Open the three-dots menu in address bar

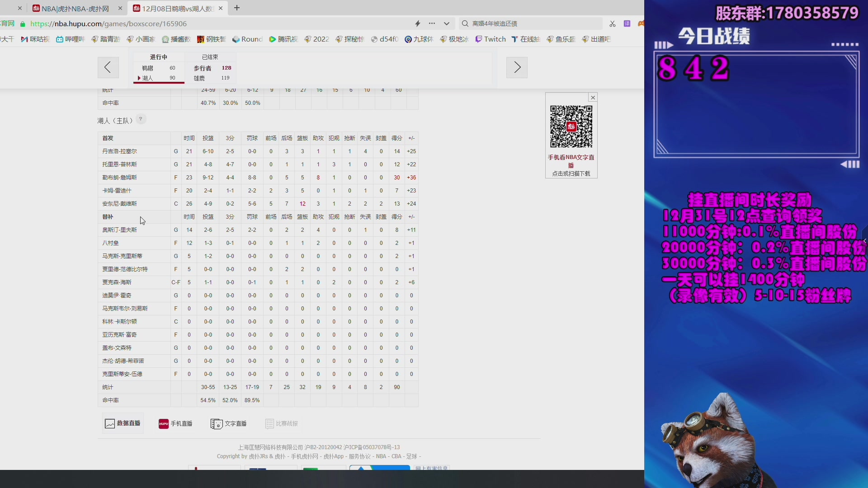pyautogui.click(x=432, y=23)
